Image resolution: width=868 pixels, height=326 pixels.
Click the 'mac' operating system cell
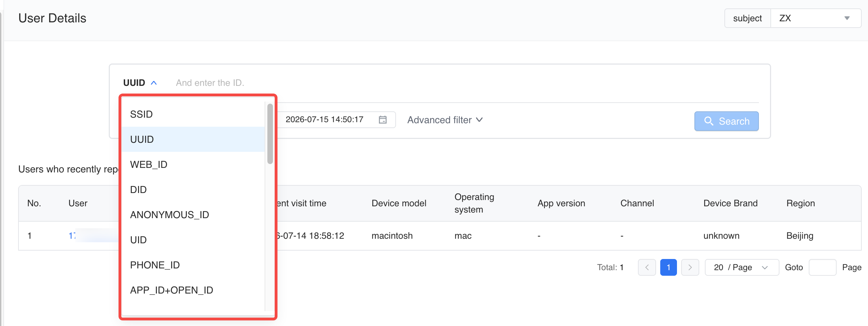463,236
